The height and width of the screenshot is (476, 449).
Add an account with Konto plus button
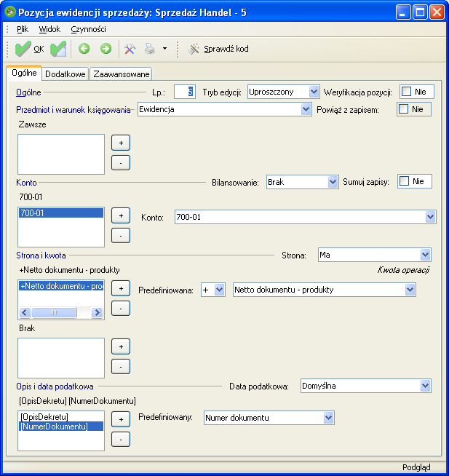coord(121,215)
